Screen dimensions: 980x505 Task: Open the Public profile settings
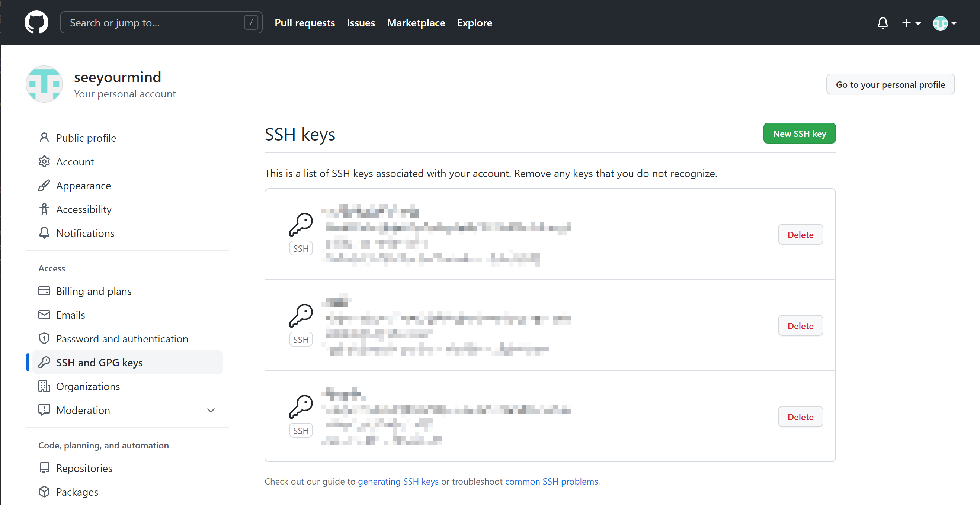pos(86,138)
